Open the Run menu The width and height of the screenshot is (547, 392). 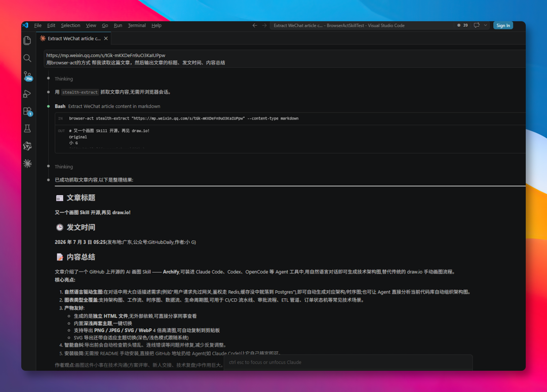click(x=118, y=25)
